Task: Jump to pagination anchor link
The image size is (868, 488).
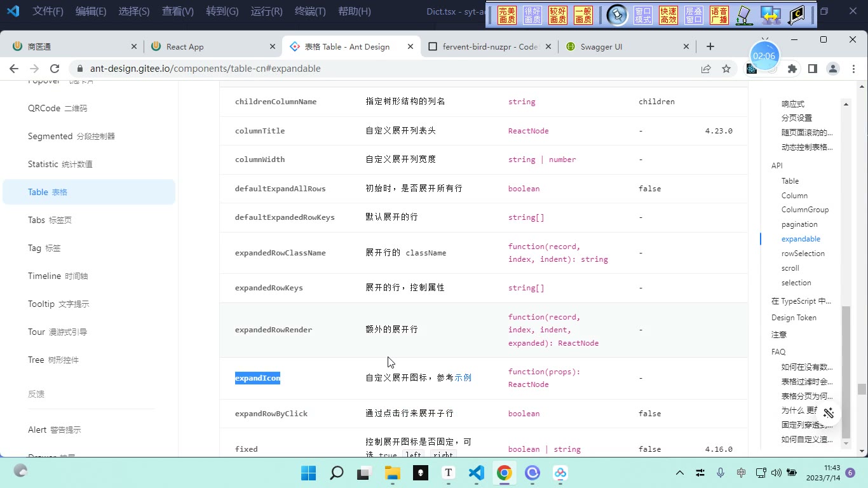Action: click(x=799, y=224)
